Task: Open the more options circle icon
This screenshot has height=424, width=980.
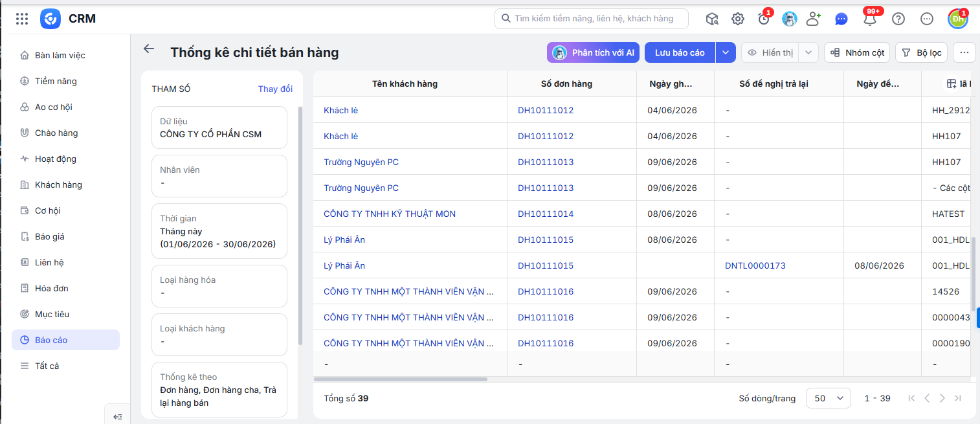Action: (x=927, y=19)
